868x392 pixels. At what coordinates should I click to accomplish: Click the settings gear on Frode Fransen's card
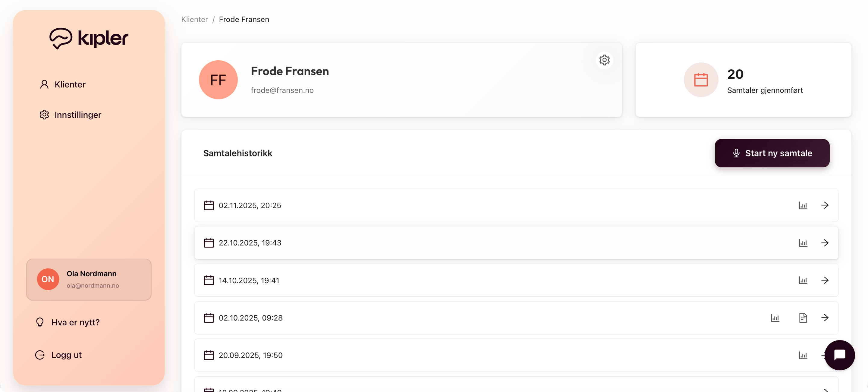point(605,60)
